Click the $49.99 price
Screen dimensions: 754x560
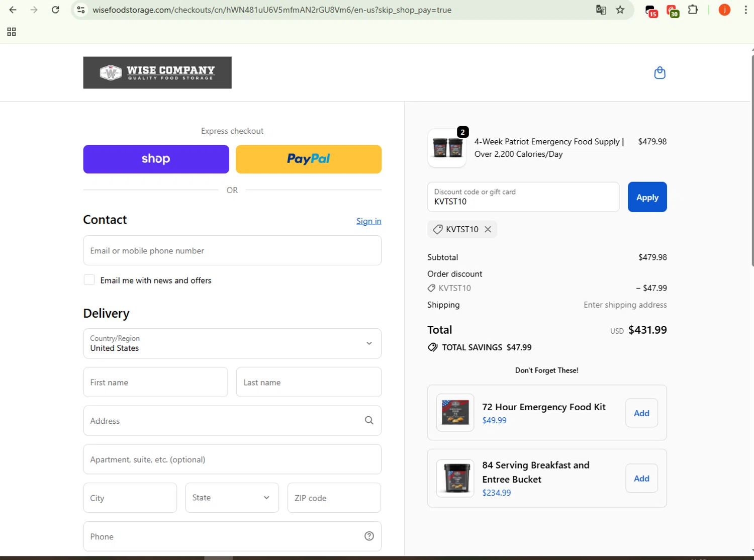tap(494, 420)
